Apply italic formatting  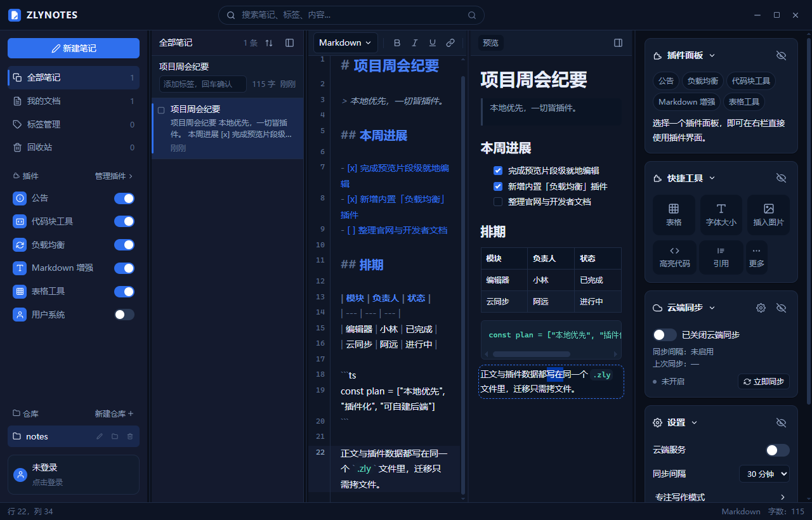[415, 42]
